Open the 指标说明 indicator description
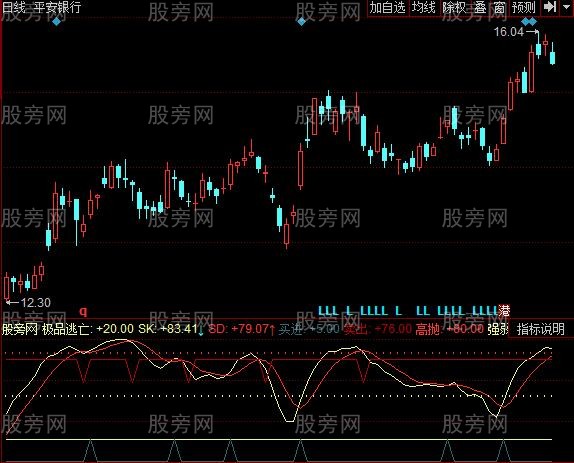574x463 pixels. click(541, 329)
